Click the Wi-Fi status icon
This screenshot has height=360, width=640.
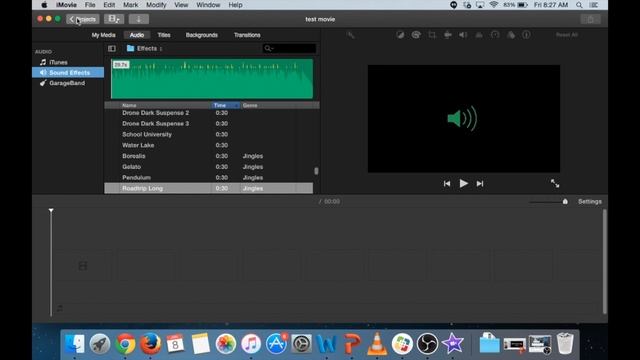point(493,5)
